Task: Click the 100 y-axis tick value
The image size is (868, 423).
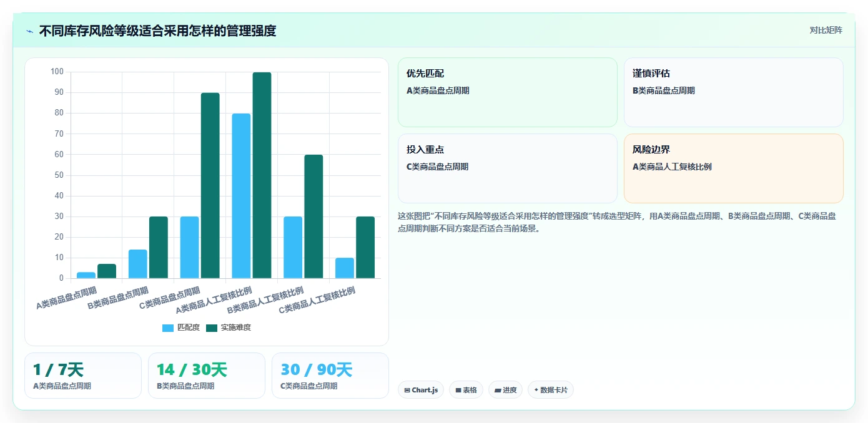Action: [57, 72]
